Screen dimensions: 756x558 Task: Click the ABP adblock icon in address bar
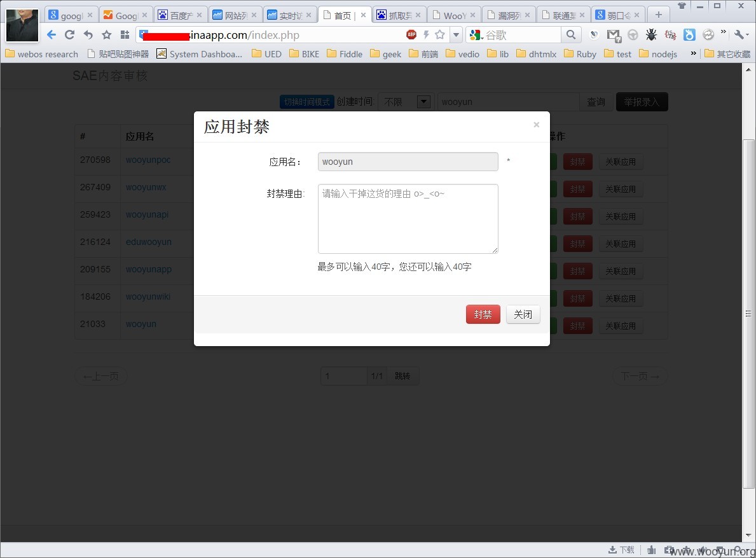(411, 34)
